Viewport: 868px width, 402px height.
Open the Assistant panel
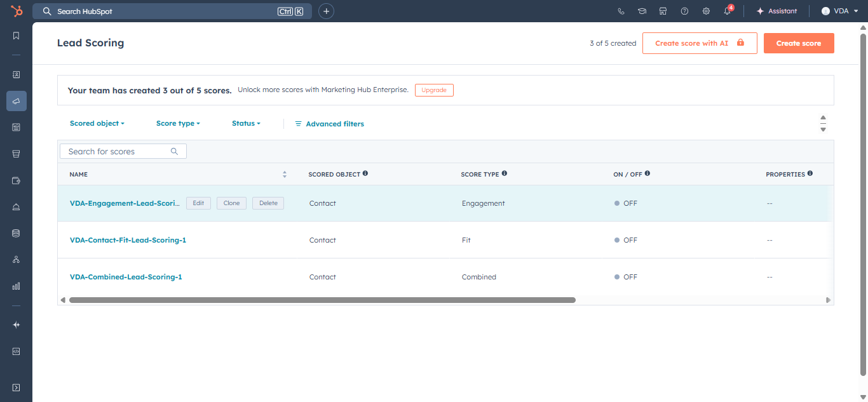776,11
